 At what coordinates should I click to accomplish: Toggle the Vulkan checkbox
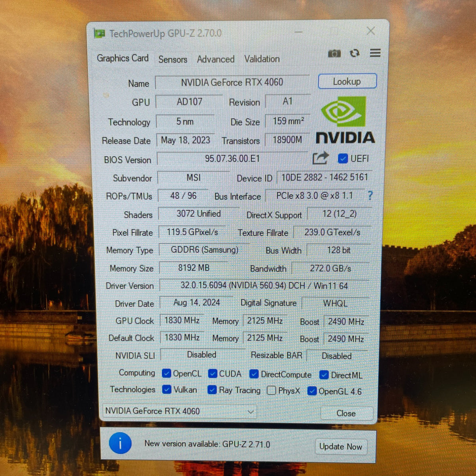(167, 390)
